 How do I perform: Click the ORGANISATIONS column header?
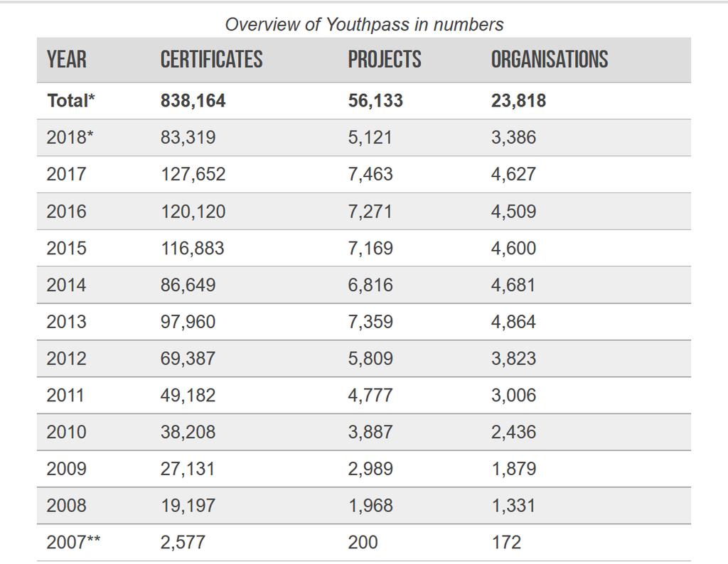pyautogui.click(x=550, y=60)
